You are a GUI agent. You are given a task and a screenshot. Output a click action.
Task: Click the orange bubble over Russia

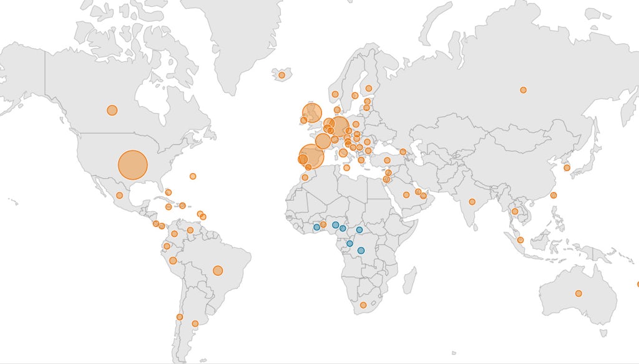click(x=524, y=90)
